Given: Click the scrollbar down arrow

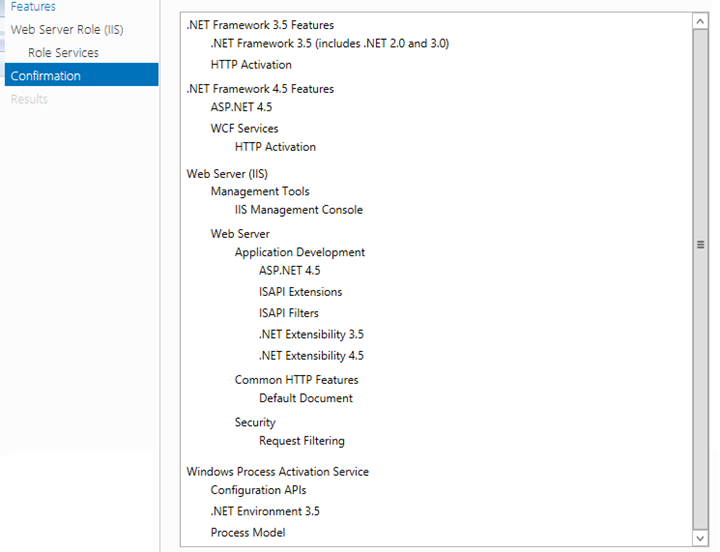Looking at the screenshot, I should [x=700, y=537].
